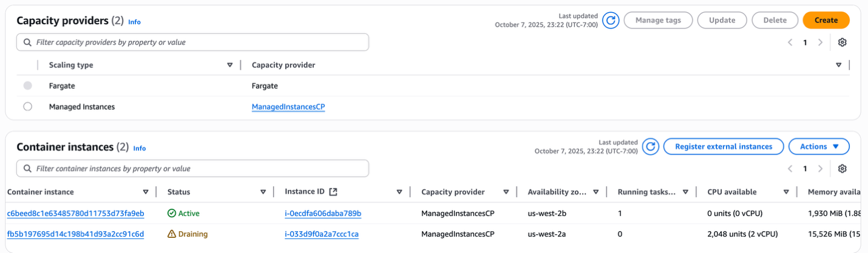Open instance i-0ecdfa606daba789b link
Viewport: 868px width, 253px height.
tap(323, 214)
